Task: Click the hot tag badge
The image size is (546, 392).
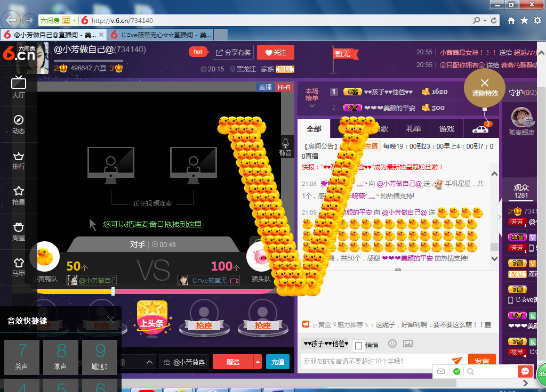Action: pyautogui.click(x=198, y=52)
